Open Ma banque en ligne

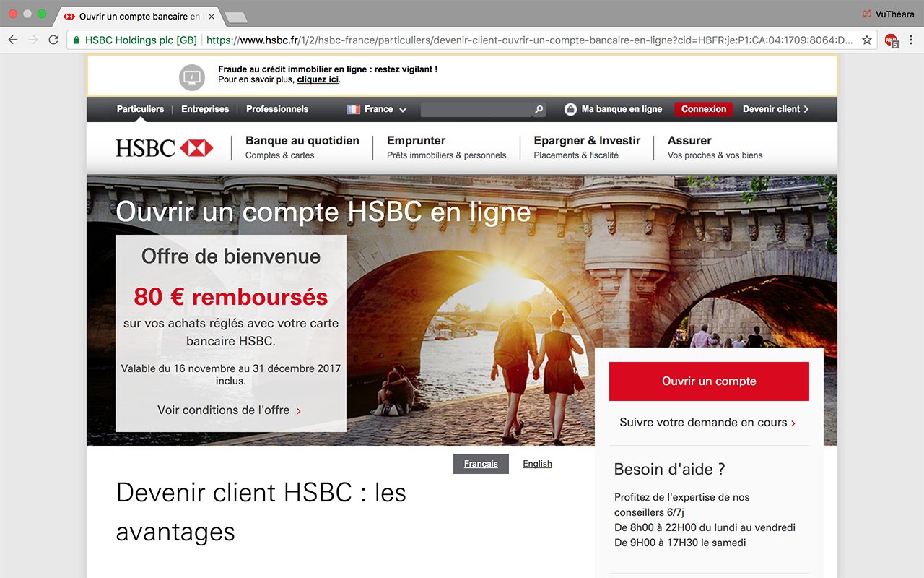(622, 109)
